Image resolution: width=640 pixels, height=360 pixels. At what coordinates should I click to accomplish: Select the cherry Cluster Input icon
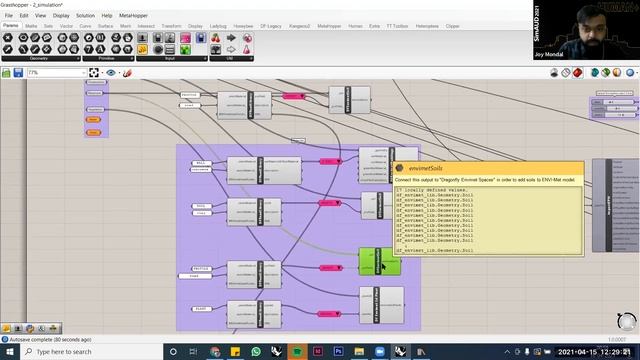tap(216, 38)
